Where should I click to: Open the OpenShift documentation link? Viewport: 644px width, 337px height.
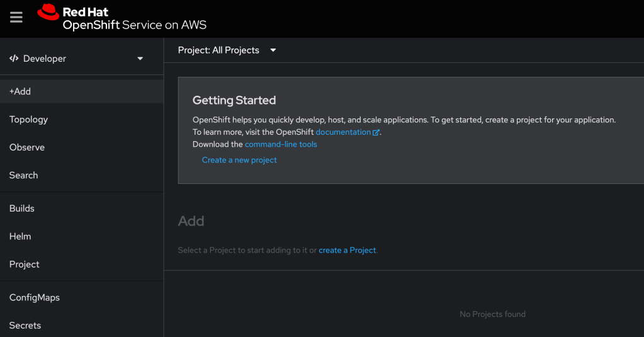click(x=342, y=132)
